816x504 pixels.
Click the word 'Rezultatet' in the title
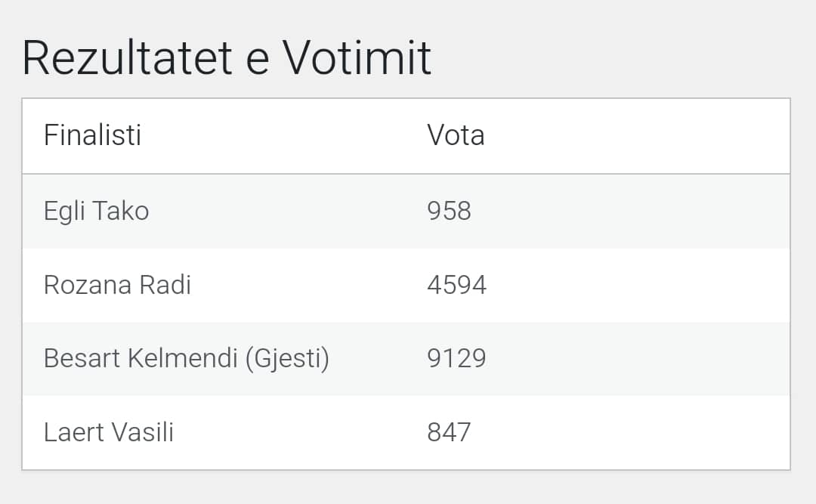pos(124,58)
